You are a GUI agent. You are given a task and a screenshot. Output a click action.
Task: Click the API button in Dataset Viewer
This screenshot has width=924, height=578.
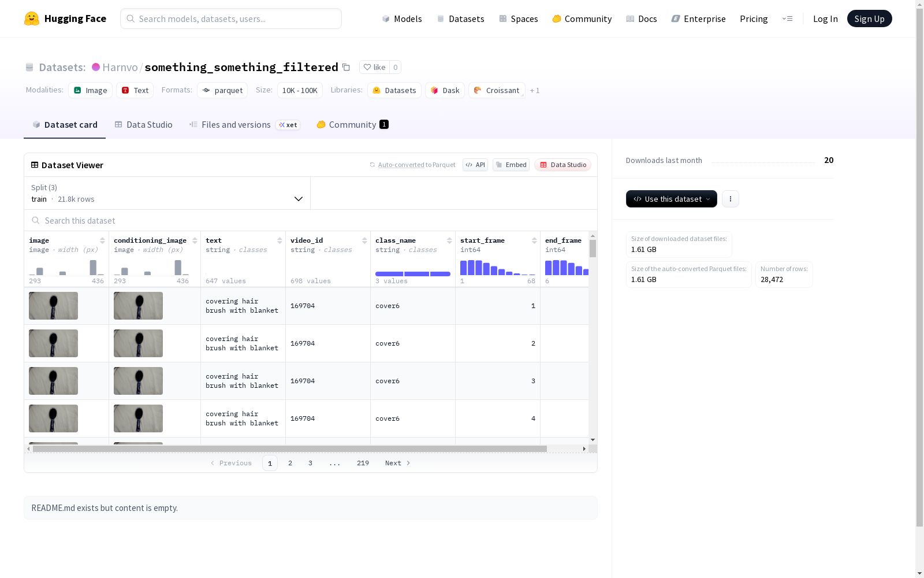pyautogui.click(x=475, y=165)
